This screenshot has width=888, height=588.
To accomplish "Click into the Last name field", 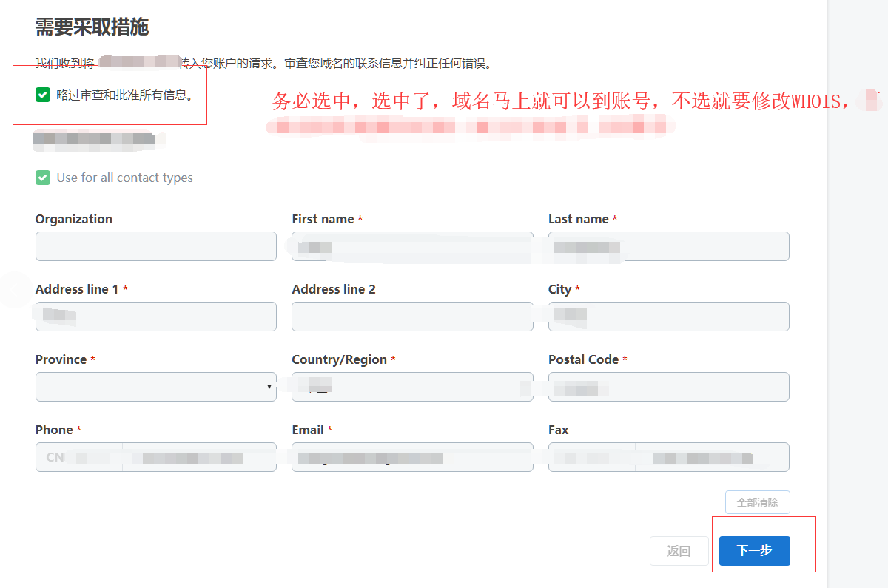I will 668,246.
